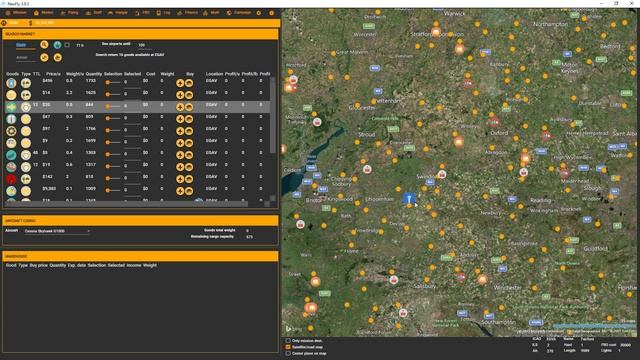Click the orange market marker at Stratford-upon-Avon
640x360 pixels.
tap(436, 32)
